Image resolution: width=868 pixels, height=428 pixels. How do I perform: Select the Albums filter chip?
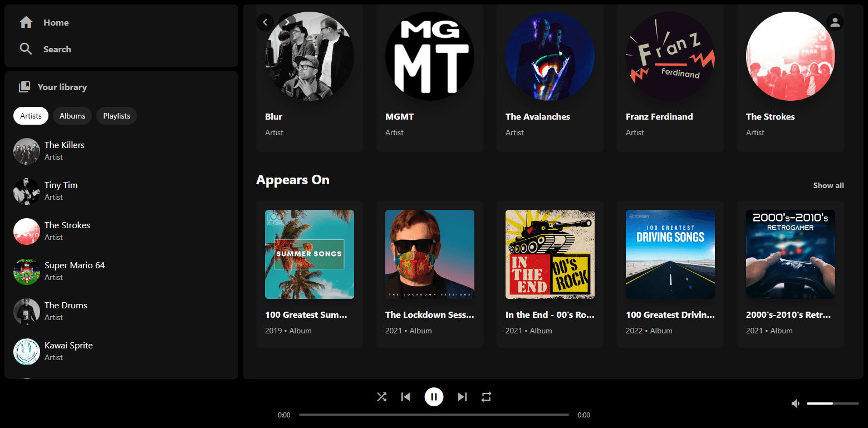click(x=72, y=116)
